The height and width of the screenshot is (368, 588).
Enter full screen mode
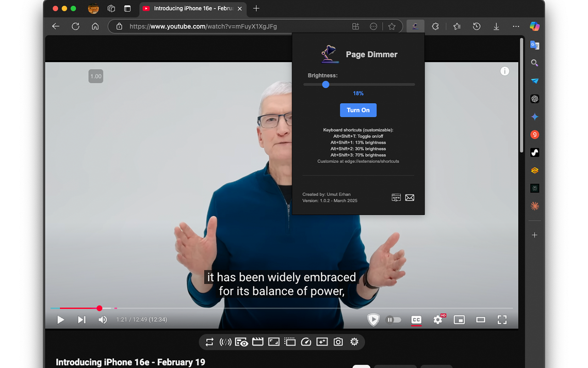[x=502, y=319]
